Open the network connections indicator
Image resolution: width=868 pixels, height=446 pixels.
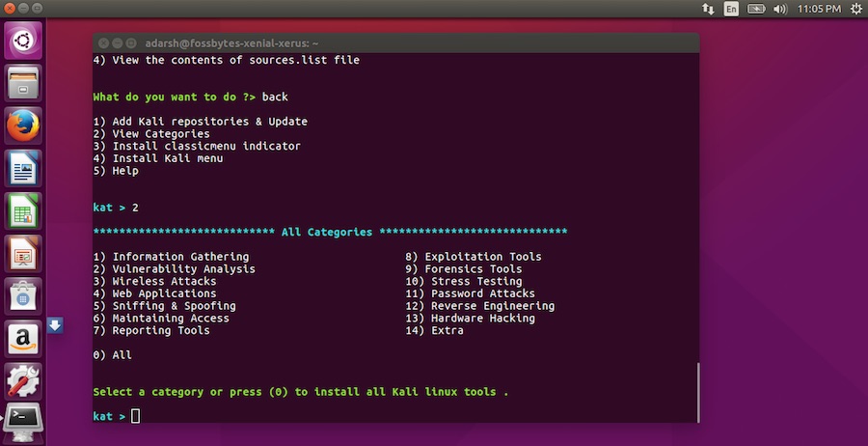709,9
